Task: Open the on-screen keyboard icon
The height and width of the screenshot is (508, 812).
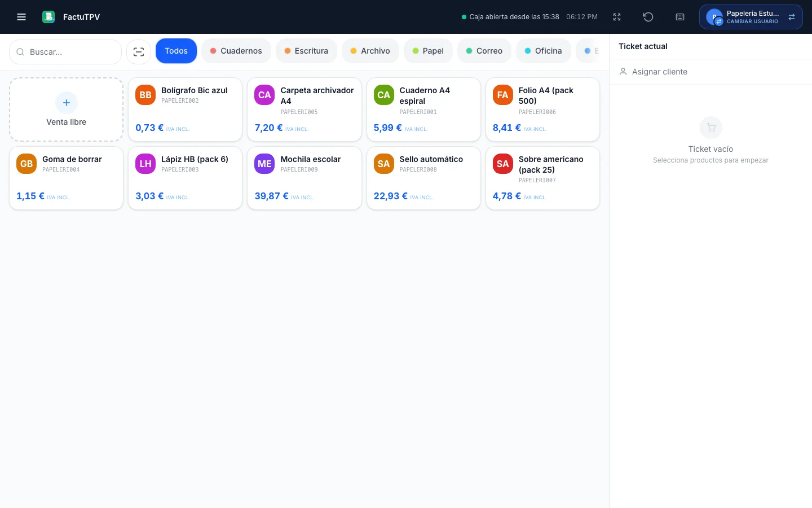Action: (x=680, y=17)
